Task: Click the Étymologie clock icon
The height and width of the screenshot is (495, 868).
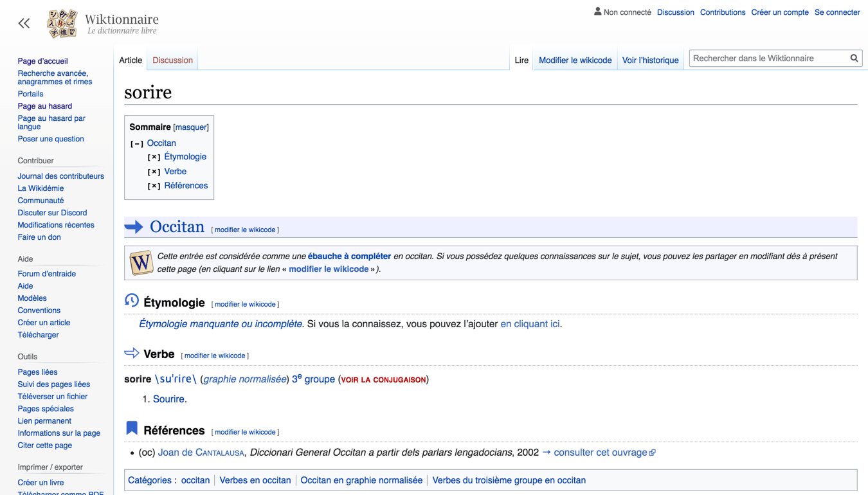Action: pos(132,301)
